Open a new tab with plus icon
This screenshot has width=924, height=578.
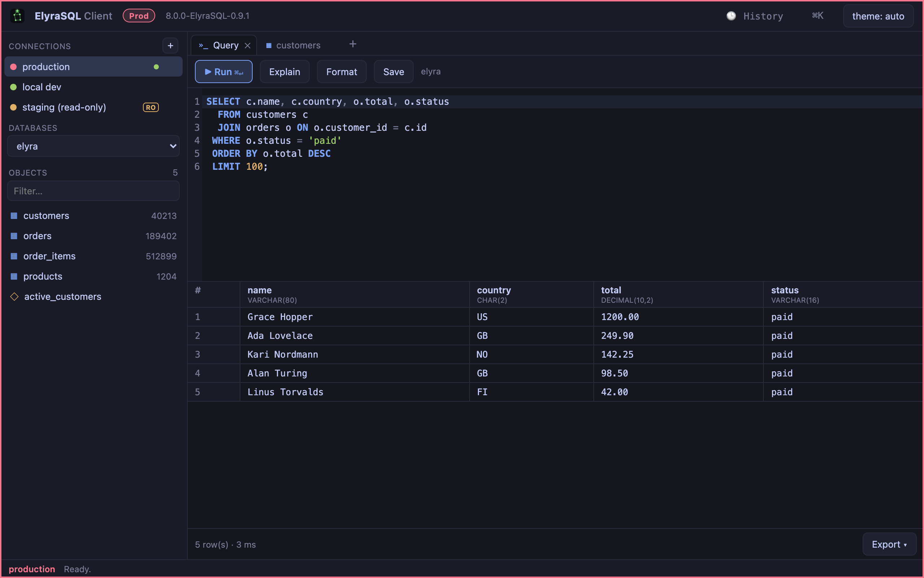point(353,44)
